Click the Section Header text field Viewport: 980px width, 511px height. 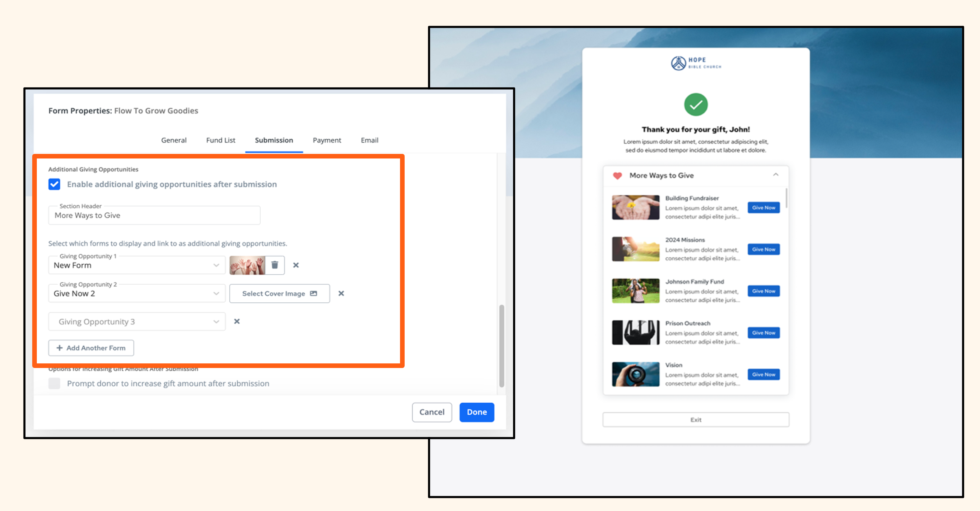pyautogui.click(x=154, y=216)
